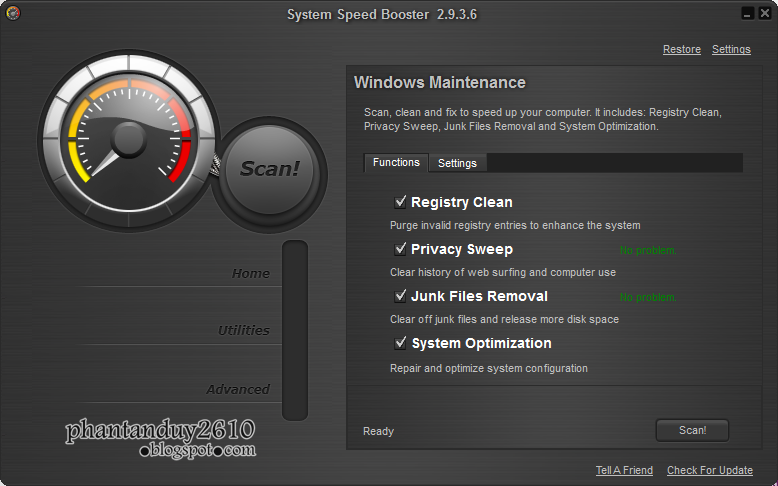Click the Windows Maintenance heading
The width and height of the screenshot is (778, 486).
[440, 82]
